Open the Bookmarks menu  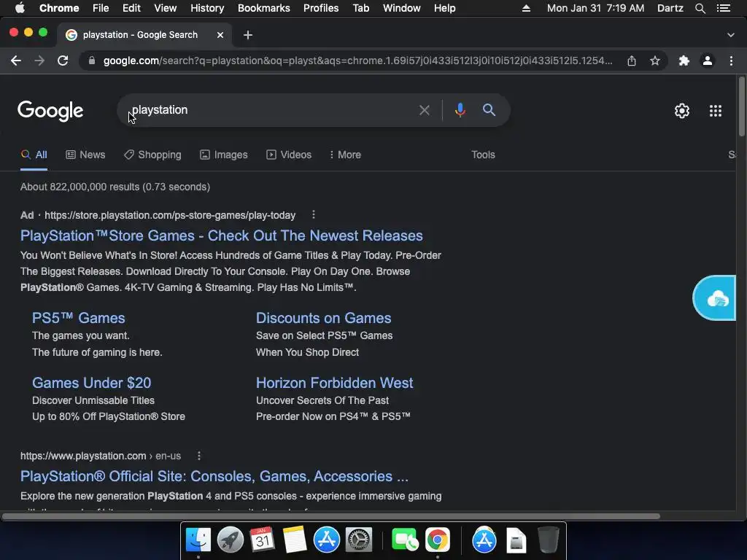(x=264, y=8)
